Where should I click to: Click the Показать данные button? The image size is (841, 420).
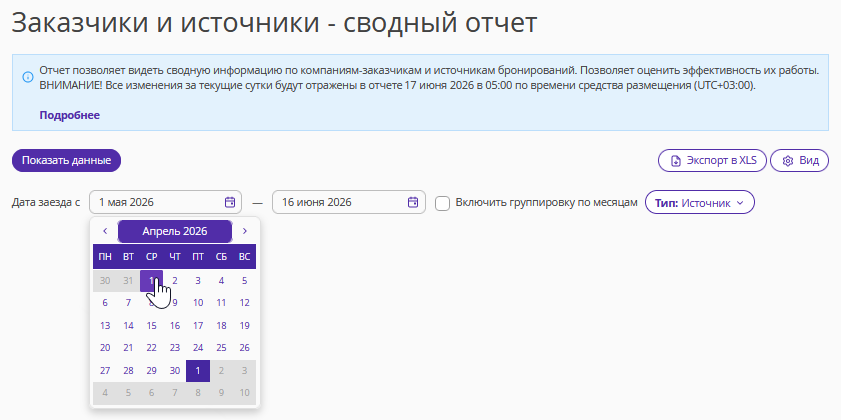(67, 160)
